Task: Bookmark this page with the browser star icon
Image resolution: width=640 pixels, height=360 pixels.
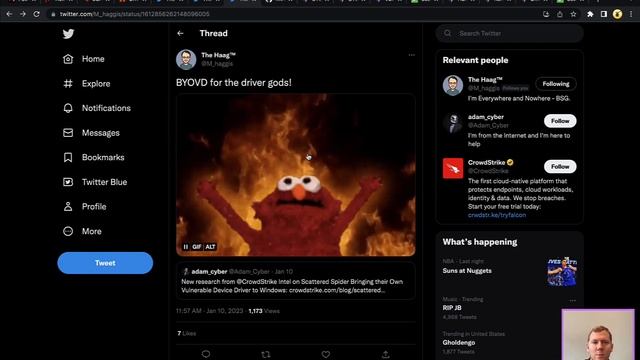Action: 573,14
